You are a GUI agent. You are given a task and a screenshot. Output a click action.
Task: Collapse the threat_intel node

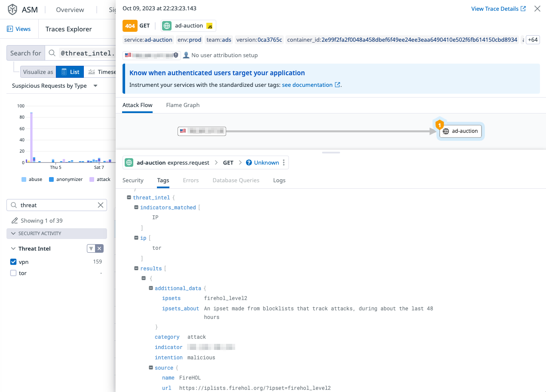click(x=129, y=197)
